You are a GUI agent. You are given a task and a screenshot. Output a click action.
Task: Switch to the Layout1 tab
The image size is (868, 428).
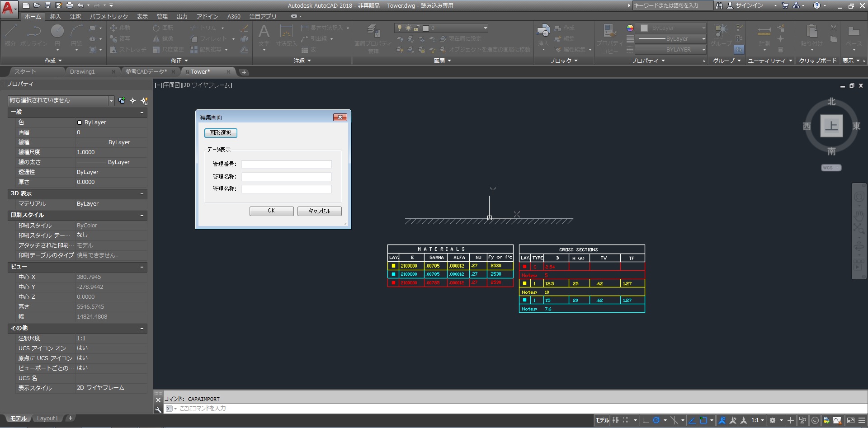47,419
